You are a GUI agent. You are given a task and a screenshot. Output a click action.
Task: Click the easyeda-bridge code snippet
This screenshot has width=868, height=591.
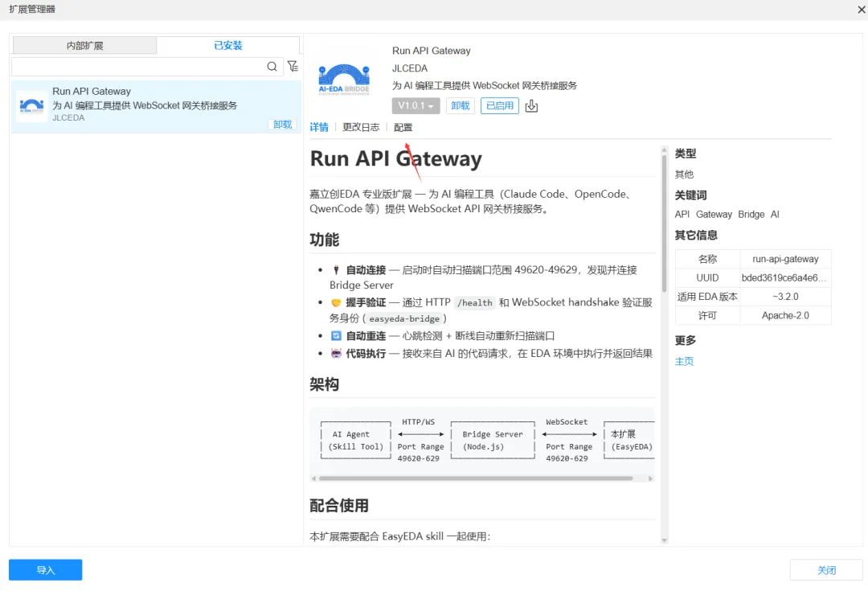pyautogui.click(x=404, y=318)
